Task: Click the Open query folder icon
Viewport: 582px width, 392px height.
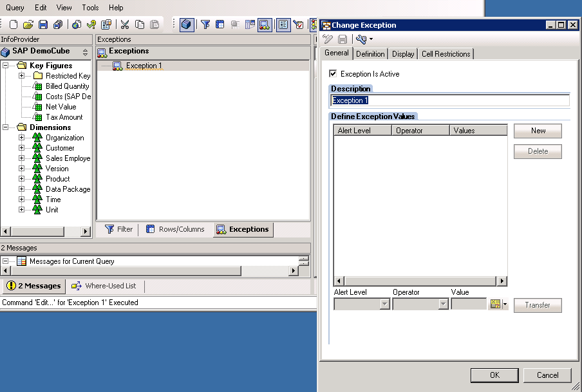Action: (28, 24)
